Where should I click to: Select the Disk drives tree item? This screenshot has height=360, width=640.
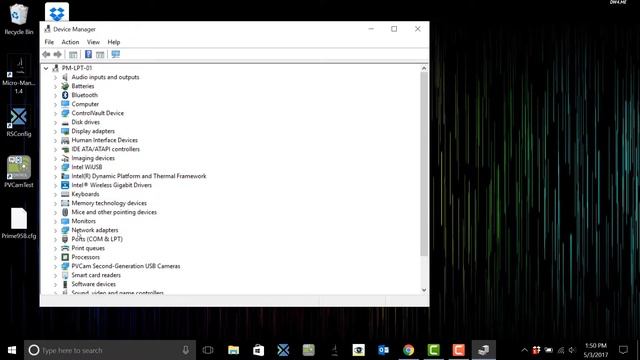point(85,122)
